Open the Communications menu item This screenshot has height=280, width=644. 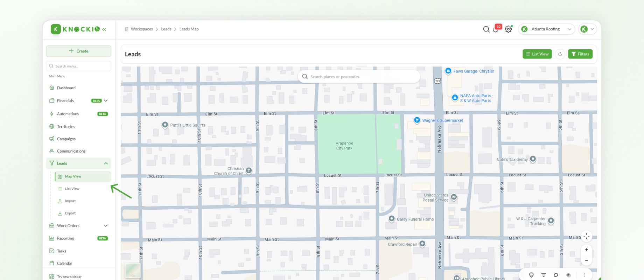click(78, 151)
